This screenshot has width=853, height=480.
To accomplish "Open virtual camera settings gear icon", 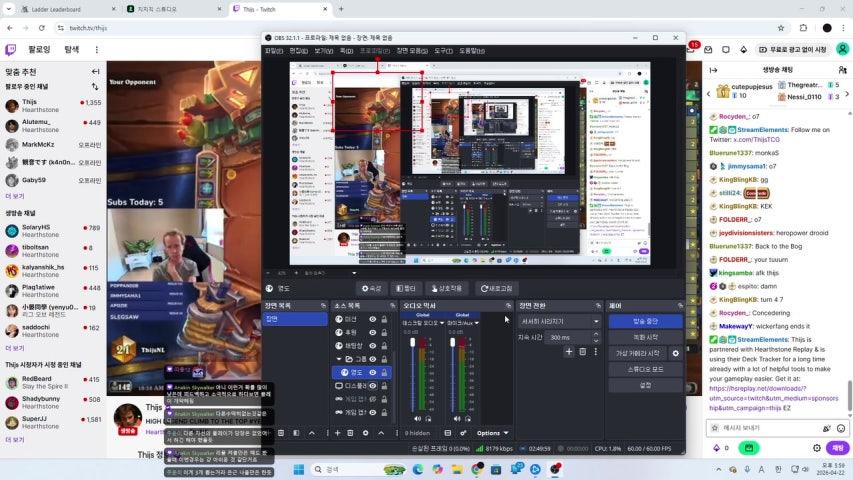I will click(x=676, y=353).
